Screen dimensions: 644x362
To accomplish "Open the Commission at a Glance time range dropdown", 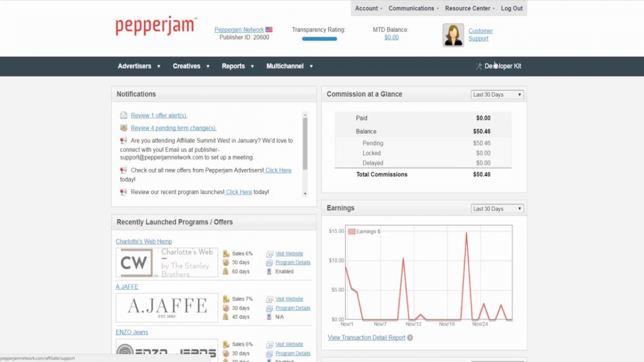I will [x=496, y=94].
